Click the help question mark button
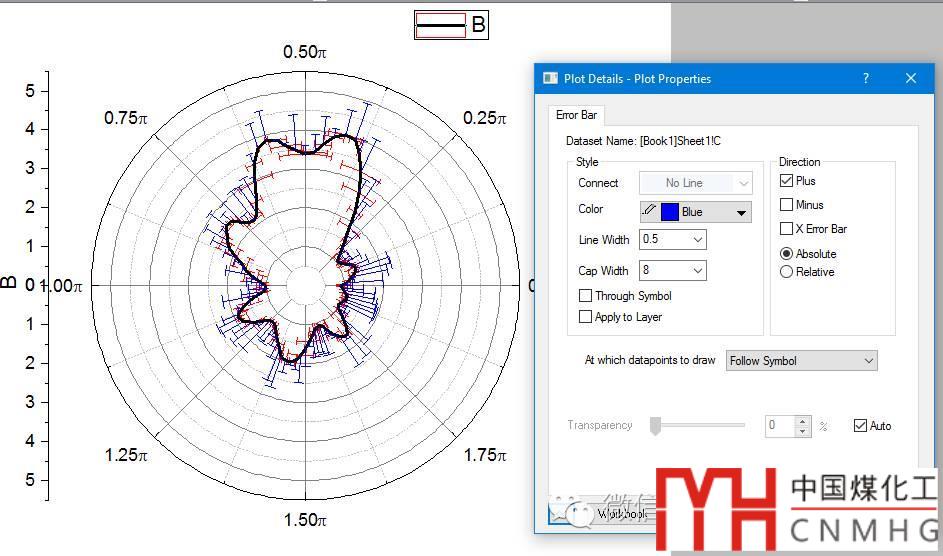The height and width of the screenshot is (556, 943). (866, 78)
